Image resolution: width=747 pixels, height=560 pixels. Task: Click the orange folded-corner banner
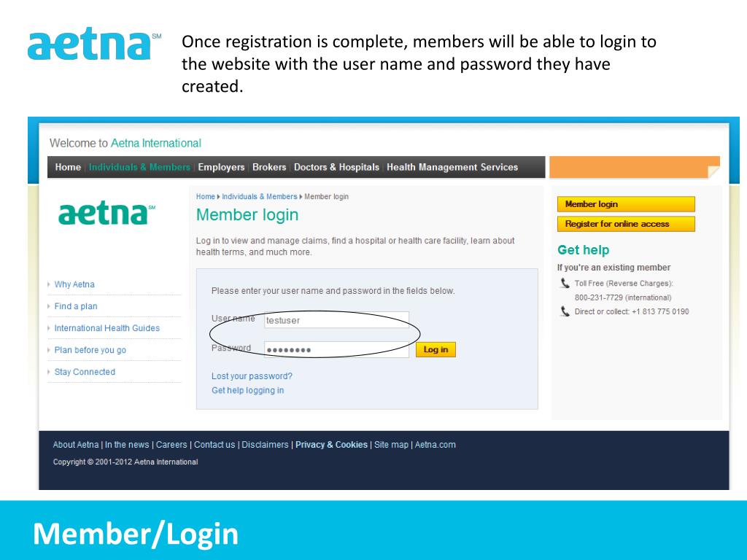coord(635,167)
